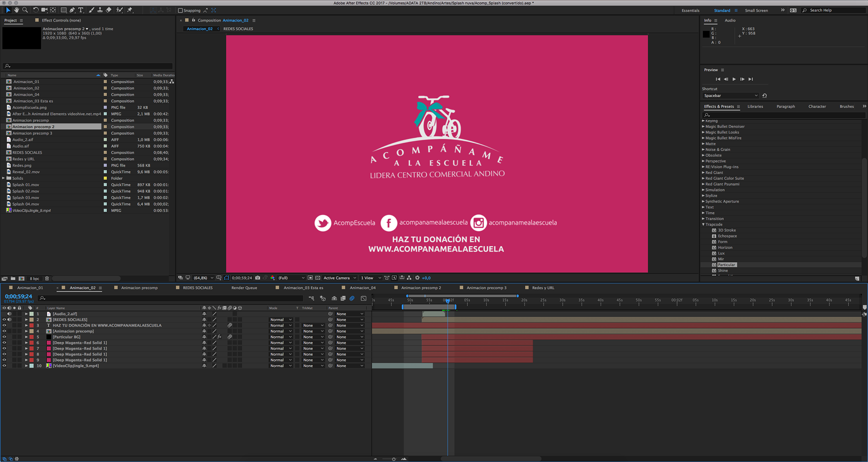Expand the Red Giant effects category
The image size is (868, 462).
pyautogui.click(x=703, y=173)
